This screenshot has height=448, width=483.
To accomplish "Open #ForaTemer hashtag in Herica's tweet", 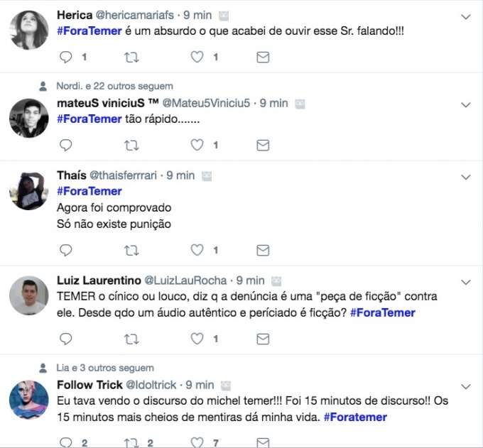I will coord(89,31).
